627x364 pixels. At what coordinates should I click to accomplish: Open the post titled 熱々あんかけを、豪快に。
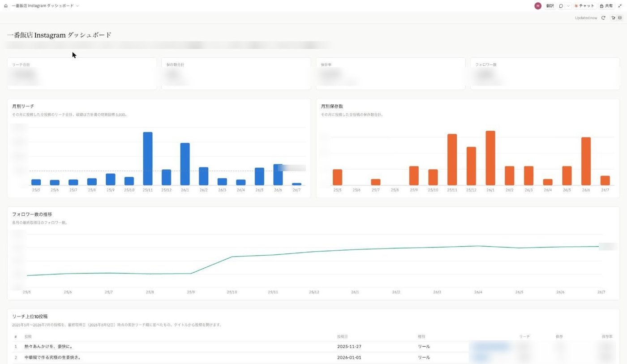[x=48, y=347]
